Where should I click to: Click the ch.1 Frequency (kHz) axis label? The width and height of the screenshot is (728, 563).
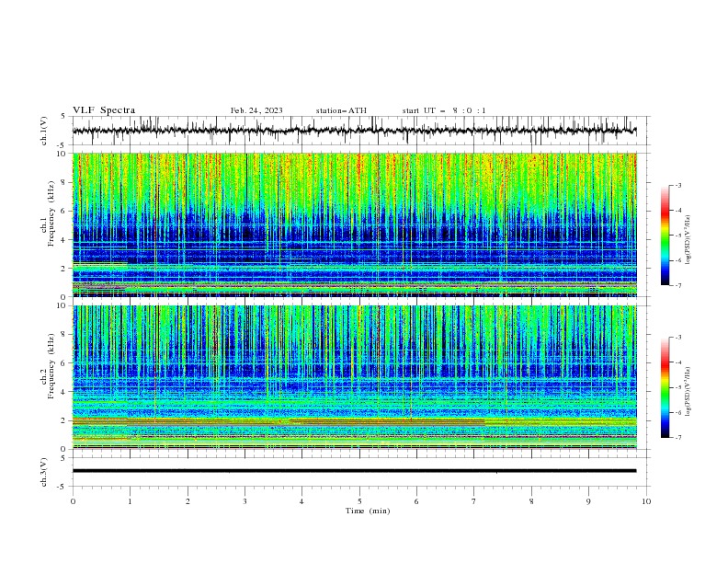pos(48,214)
